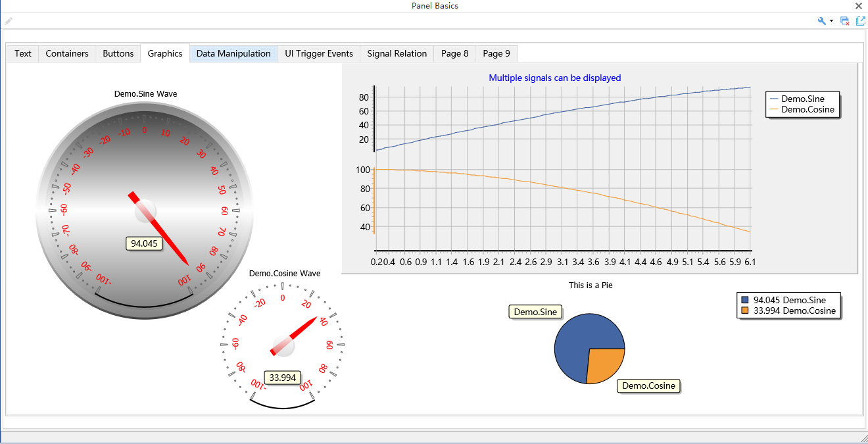The image size is (868, 444).
Task: Click Demo.Sine in the line chart legend
Action: coord(802,99)
